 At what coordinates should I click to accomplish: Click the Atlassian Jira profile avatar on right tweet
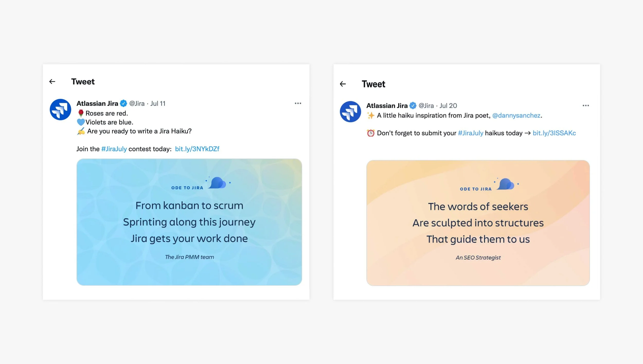point(351,111)
